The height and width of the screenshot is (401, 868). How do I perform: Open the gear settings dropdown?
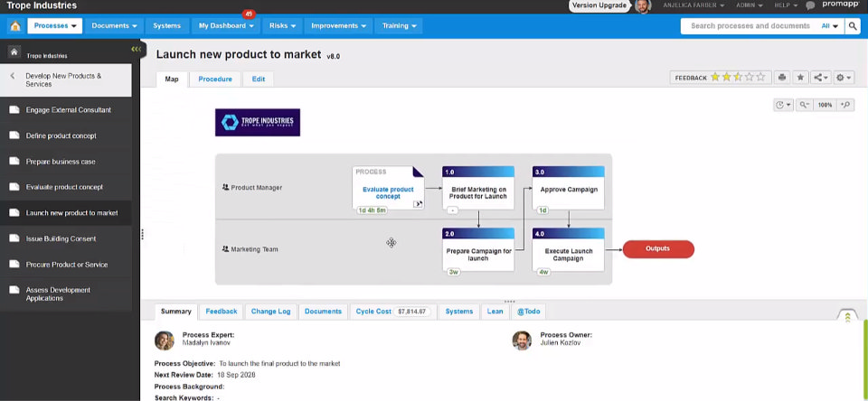point(844,78)
